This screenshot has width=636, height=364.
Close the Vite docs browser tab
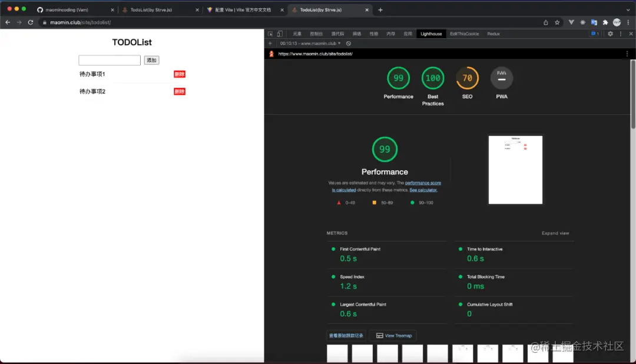282,10
